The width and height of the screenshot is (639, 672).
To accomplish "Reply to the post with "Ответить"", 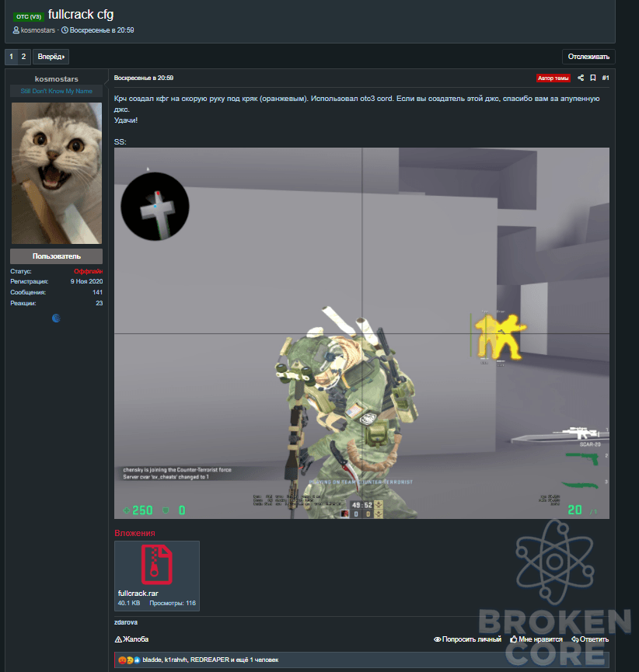I will 590,639.
